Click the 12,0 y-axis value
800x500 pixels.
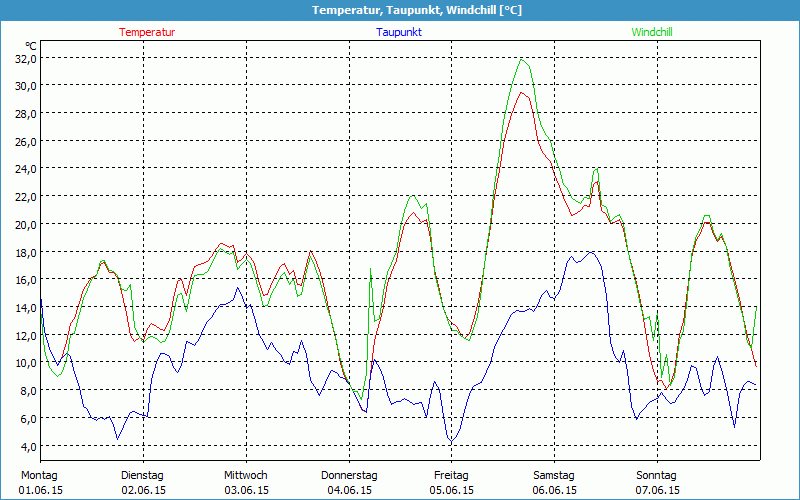click(26, 336)
